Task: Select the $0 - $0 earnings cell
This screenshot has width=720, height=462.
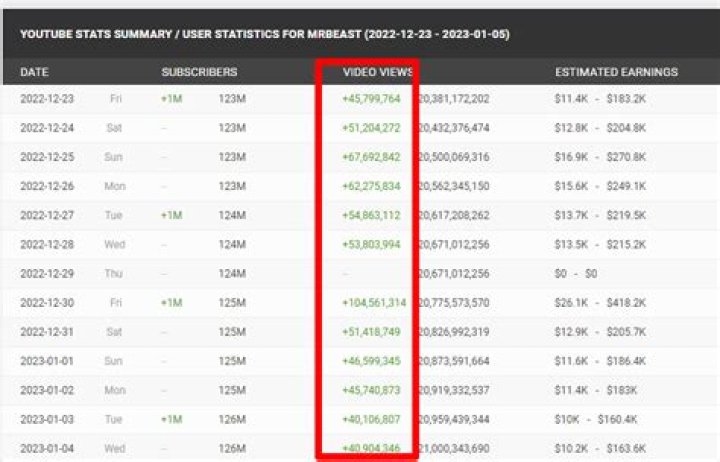Action: tap(578, 273)
